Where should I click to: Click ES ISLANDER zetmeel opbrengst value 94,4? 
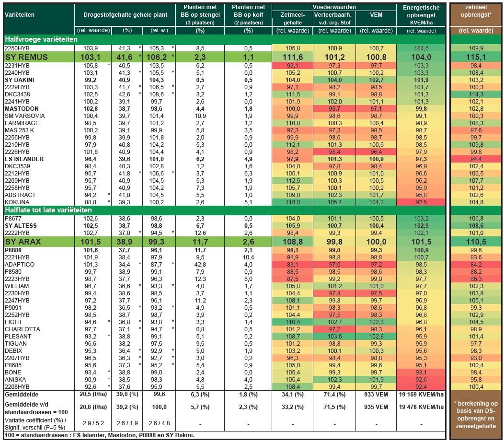[476, 159]
